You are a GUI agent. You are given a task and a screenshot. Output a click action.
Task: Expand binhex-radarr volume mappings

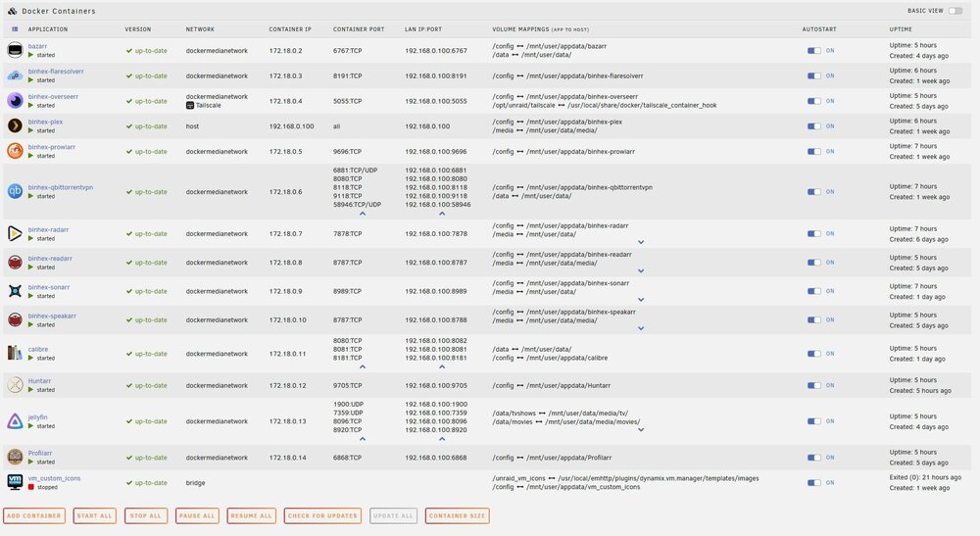641,242
